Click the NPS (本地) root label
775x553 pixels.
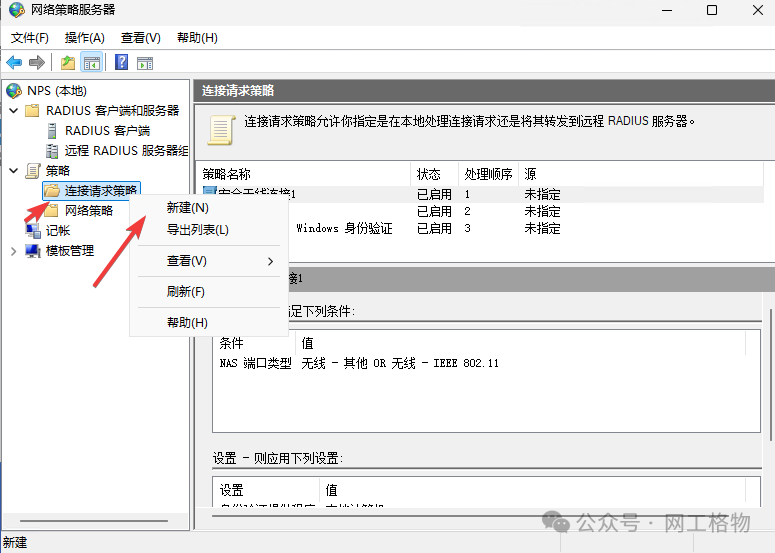57,91
